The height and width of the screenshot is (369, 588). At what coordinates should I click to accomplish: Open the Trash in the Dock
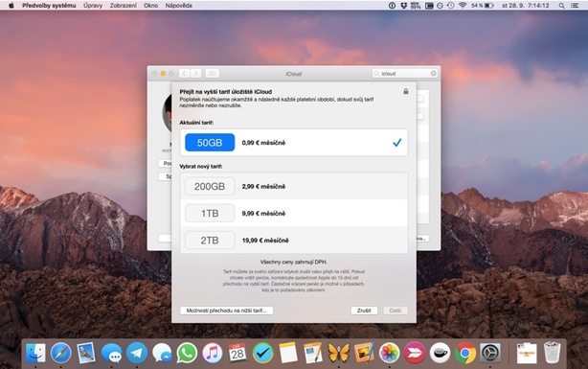(x=552, y=353)
